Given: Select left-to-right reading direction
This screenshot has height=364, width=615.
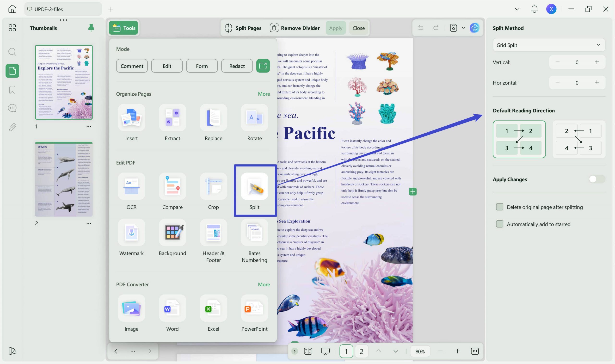Looking at the screenshot, I should coord(519,139).
